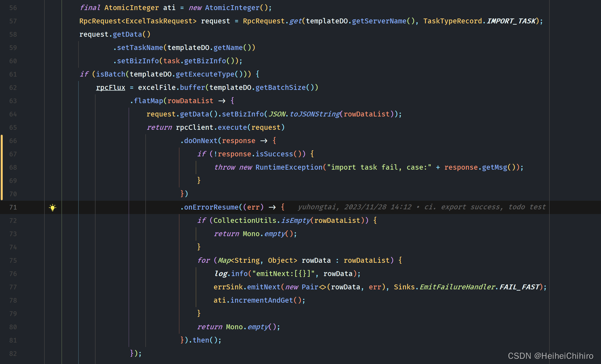Click the isEmpty method on line 72
Screen dimensions: 601x364
click(295, 220)
